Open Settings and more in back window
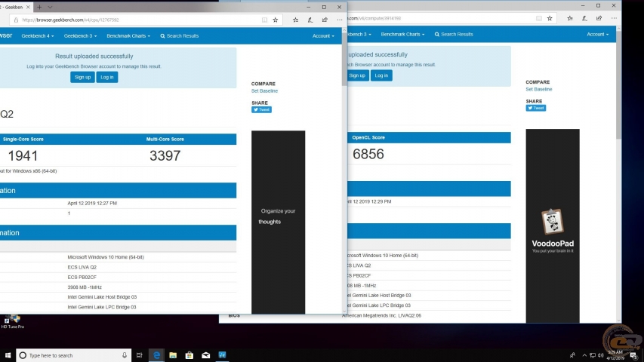 [614, 18]
